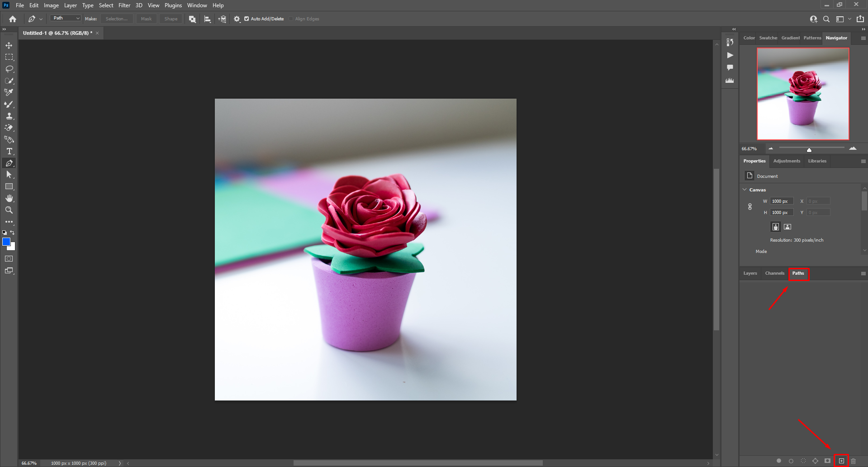Select the Lasso tool
Viewport: 868px width, 467px height.
[x=9, y=69]
